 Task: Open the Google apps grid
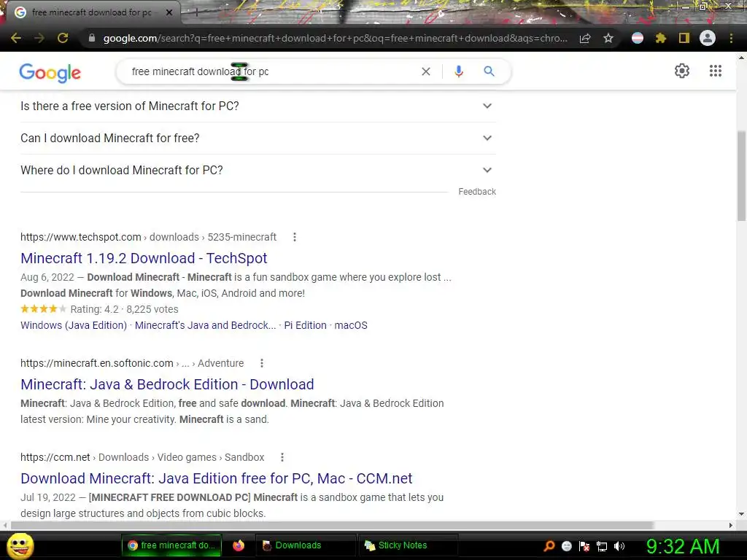pos(715,71)
